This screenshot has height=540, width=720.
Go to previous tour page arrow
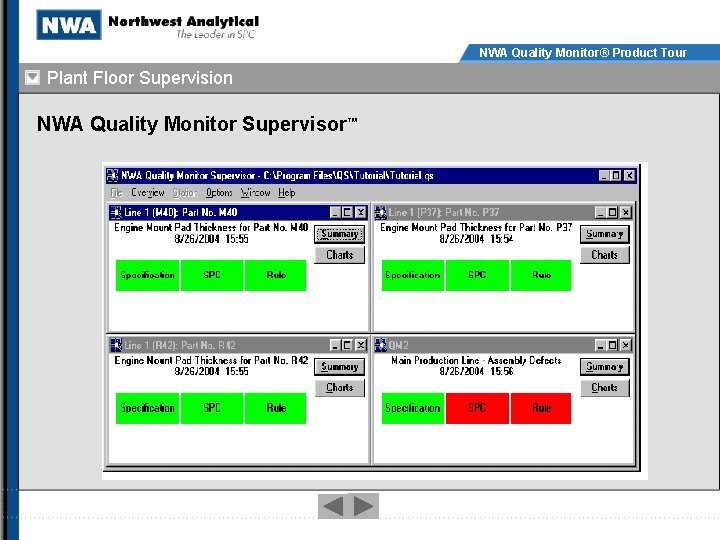(x=333, y=506)
